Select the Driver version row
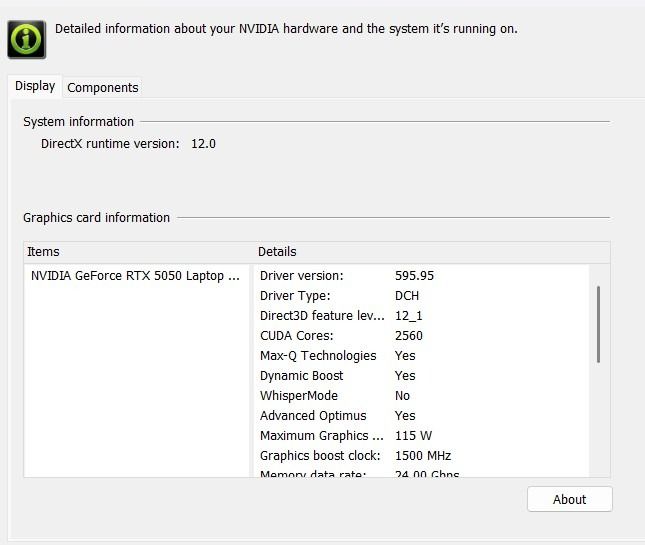The image size is (645, 545). (422, 276)
